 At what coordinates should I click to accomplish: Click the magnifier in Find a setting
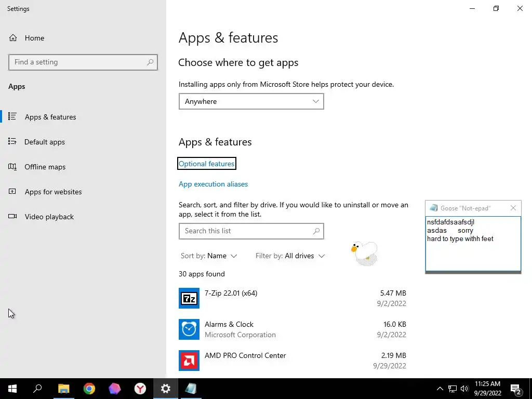click(x=150, y=62)
